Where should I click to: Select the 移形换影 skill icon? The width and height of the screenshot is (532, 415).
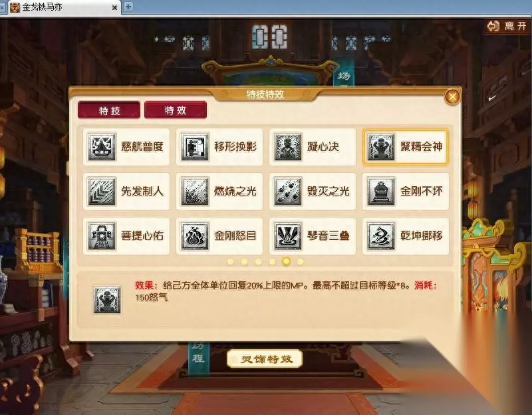195,147
